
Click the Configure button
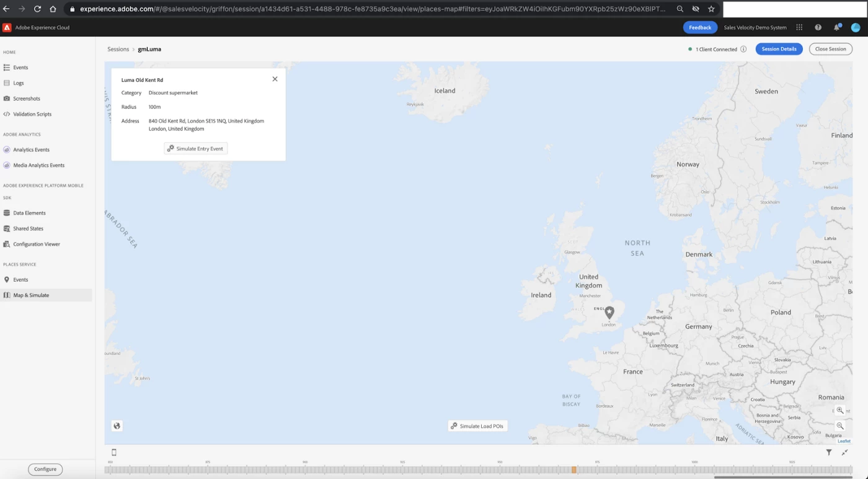[45, 469]
